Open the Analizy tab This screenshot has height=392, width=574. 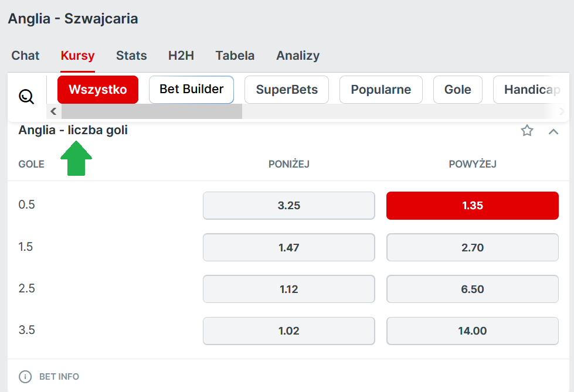click(298, 56)
